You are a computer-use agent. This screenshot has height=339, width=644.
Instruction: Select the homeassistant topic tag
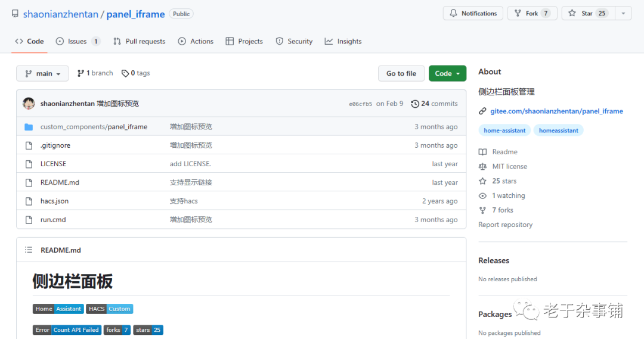(558, 130)
